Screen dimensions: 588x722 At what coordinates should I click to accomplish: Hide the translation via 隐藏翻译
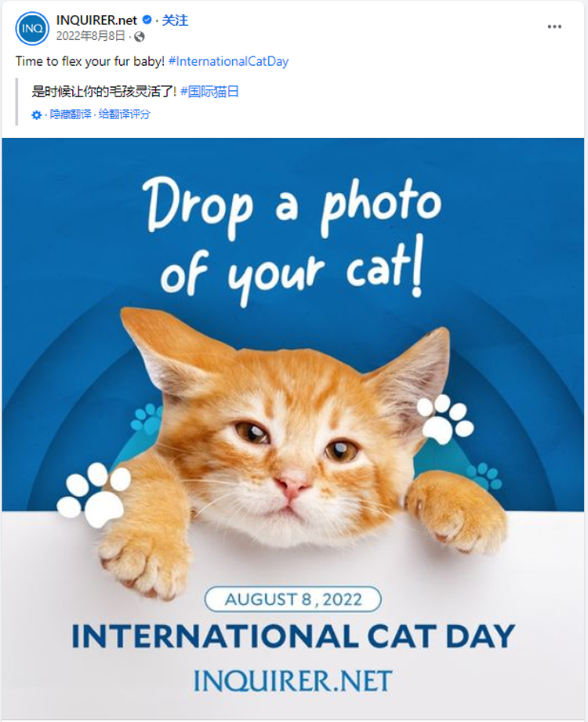click(71, 114)
